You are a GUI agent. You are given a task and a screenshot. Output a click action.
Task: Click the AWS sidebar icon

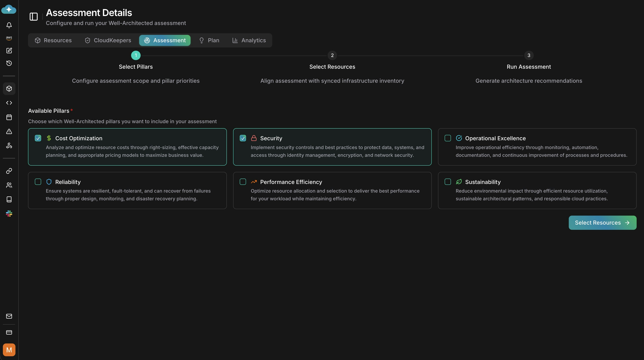tap(9, 38)
